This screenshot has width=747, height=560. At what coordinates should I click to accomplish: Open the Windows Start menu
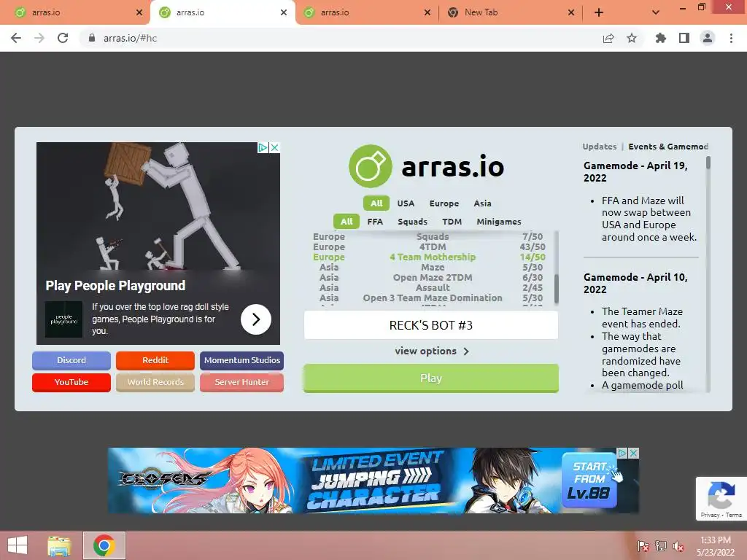point(18,545)
